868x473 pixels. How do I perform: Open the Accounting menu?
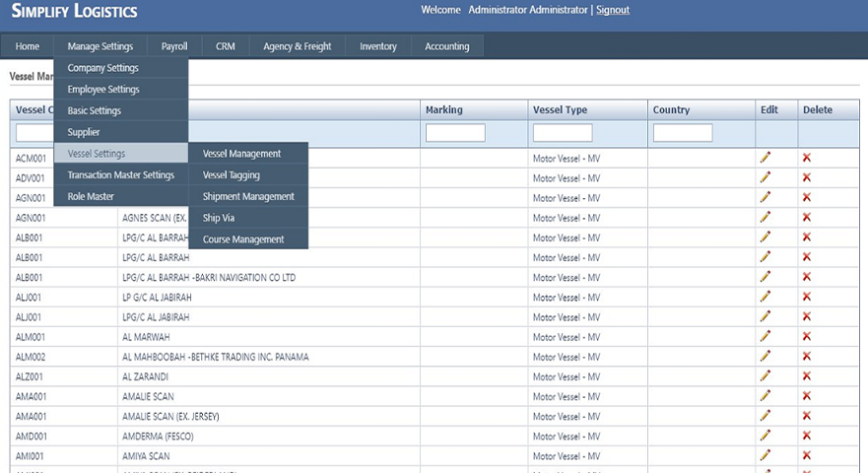(447, 46)
